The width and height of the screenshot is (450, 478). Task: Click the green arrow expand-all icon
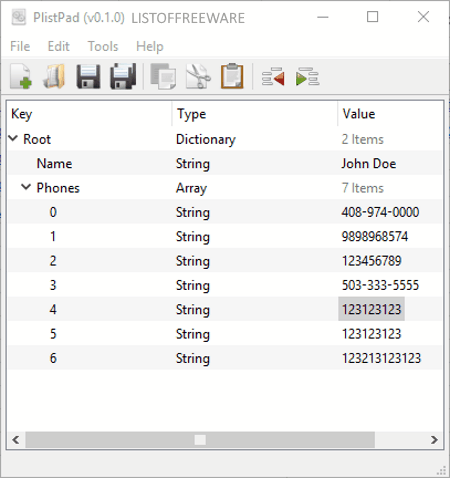click(307, 77)
